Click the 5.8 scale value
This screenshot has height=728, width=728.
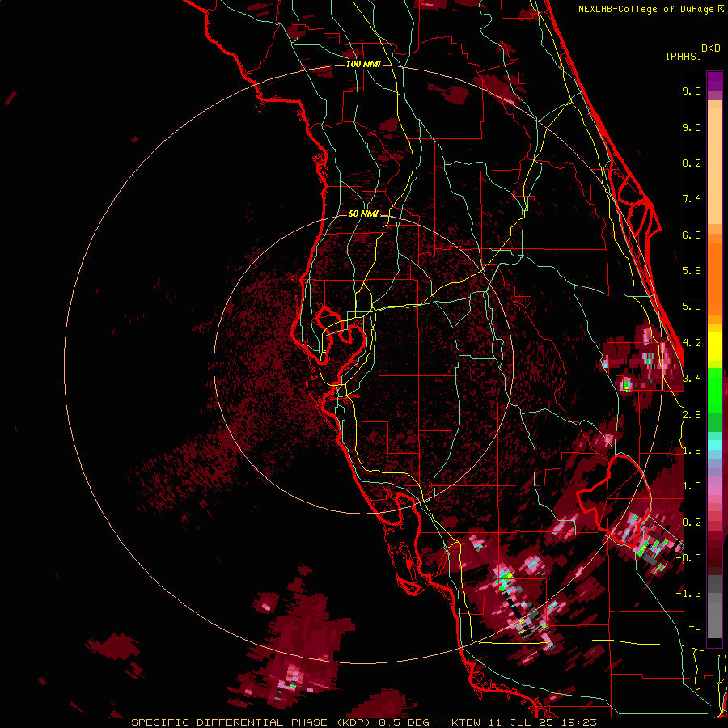click(x=692, y=271)
